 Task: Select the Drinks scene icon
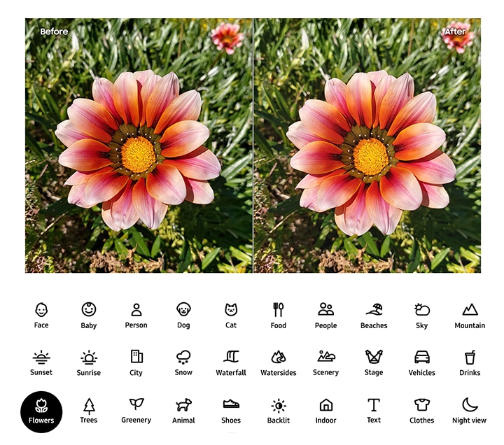pyautogui.click(x=470, y=358)
